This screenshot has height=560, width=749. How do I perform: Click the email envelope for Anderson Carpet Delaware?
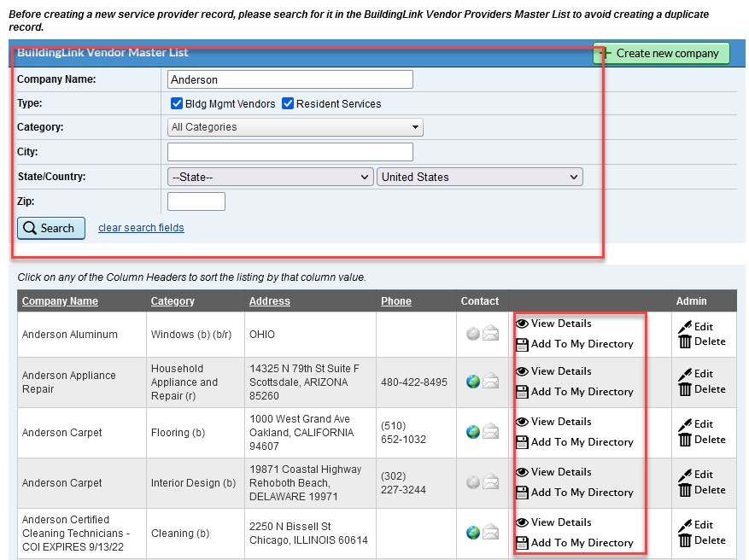pyautogui.click(x=490, y=481)
